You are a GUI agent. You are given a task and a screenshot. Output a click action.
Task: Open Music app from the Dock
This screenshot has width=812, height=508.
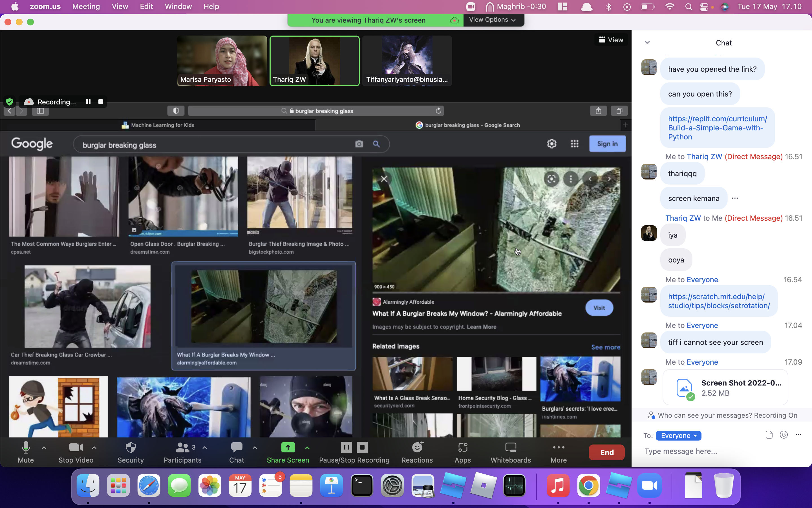pyautogui.click(x=558, y=485)
